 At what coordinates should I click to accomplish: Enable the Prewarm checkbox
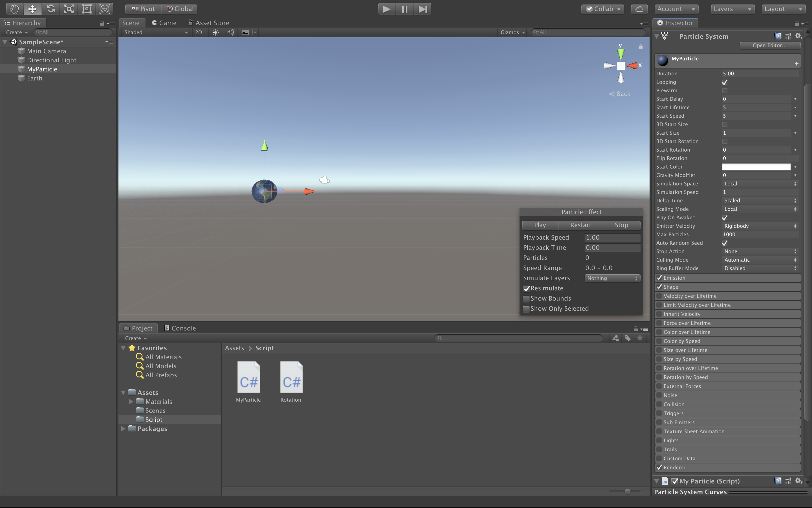(725, 91)
